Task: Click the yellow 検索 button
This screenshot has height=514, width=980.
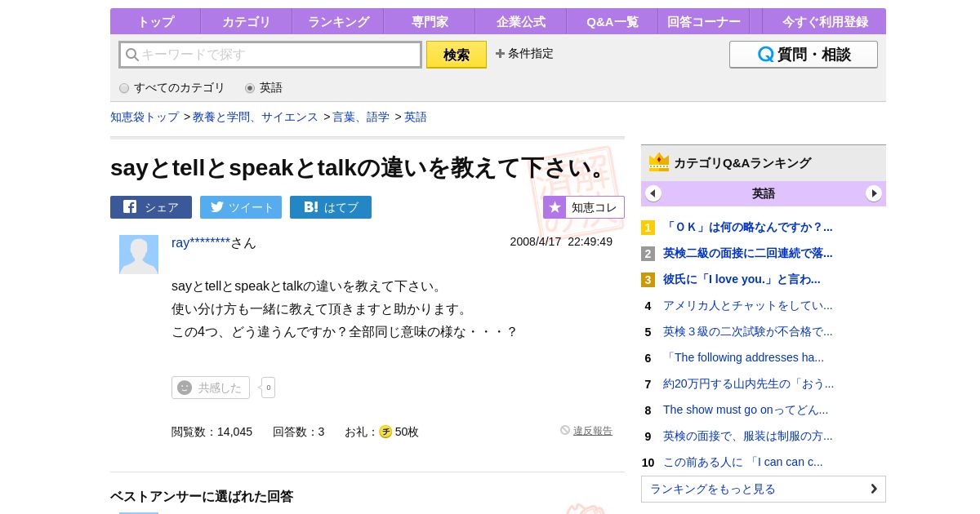Action: (457, 55)
